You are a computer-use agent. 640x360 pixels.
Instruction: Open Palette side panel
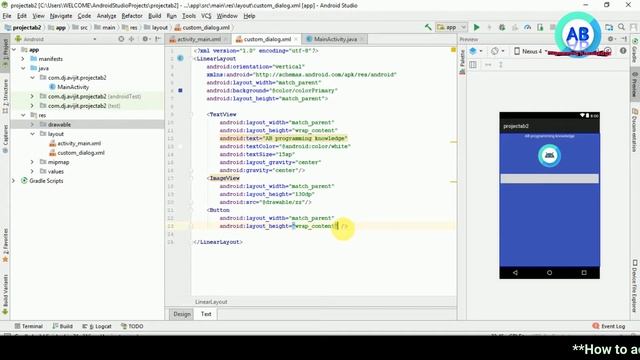point(462,61)
